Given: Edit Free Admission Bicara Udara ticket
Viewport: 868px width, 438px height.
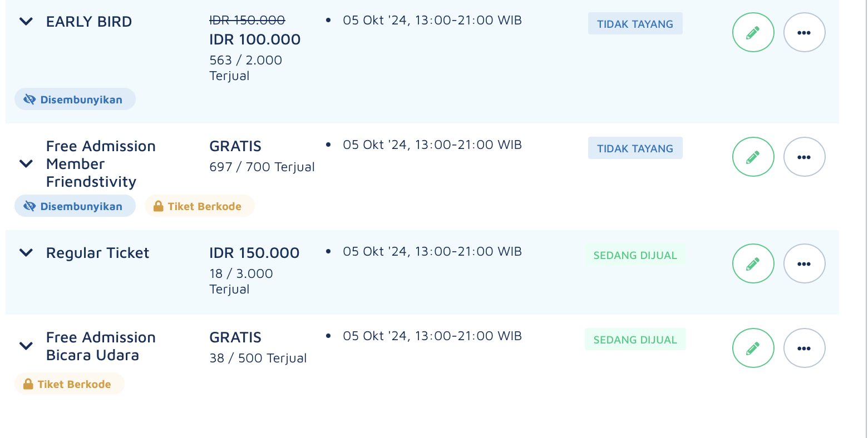Looking at the screenshot, I should click(x=753, y=348).
